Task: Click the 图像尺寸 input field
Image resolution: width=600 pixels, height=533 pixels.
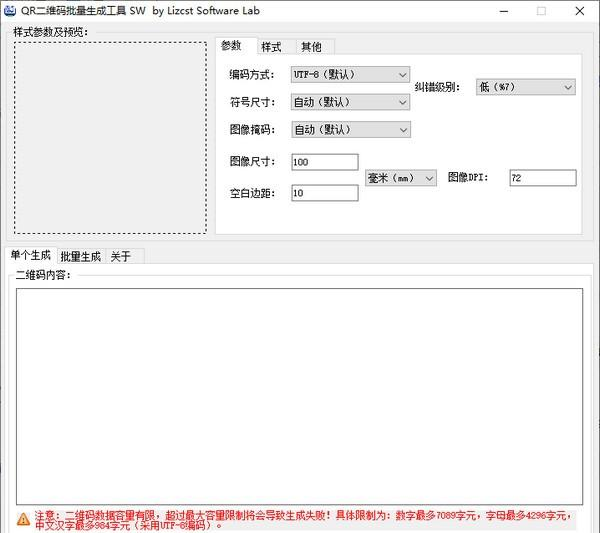Action: 325,162
